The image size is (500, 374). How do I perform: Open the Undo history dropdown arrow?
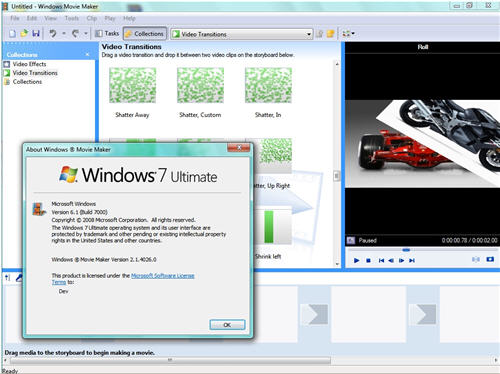63,34
